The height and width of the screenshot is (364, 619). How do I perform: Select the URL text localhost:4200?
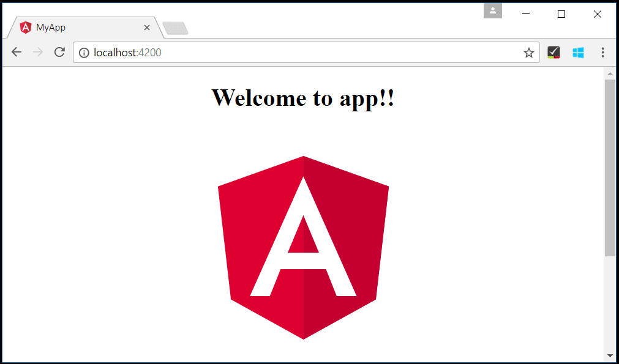click(127, 52)
